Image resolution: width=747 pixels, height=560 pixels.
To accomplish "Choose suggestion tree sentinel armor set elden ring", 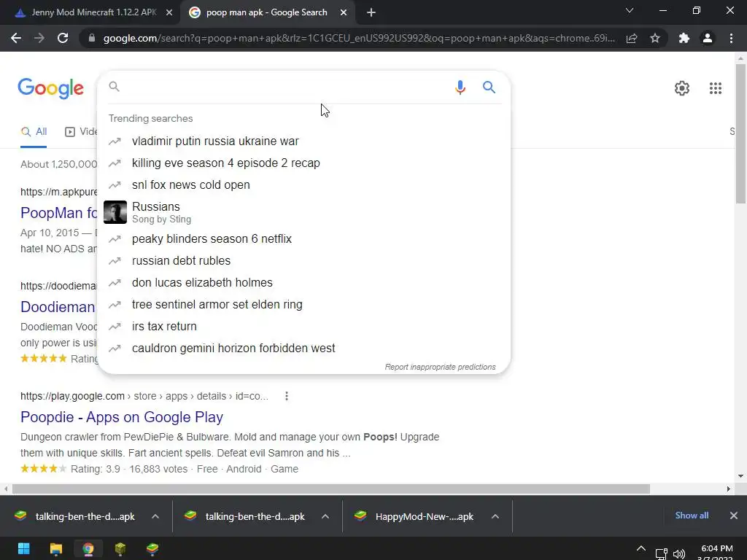I will 303,304.
